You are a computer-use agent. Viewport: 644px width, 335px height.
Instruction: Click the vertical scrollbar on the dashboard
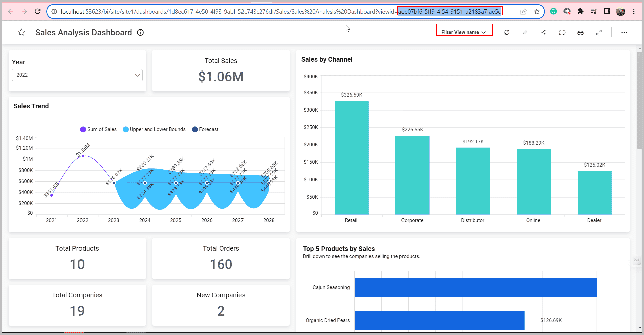coord(639,100)
